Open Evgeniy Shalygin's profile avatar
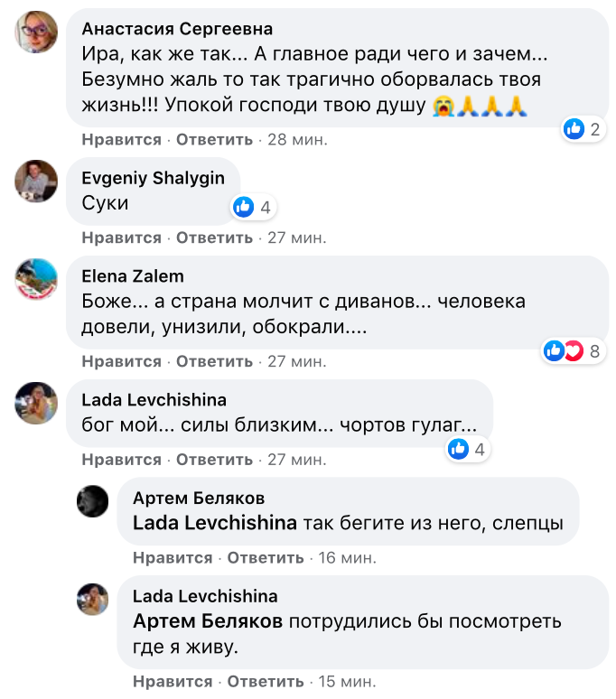The image size is (616, 699). point(37,181)
